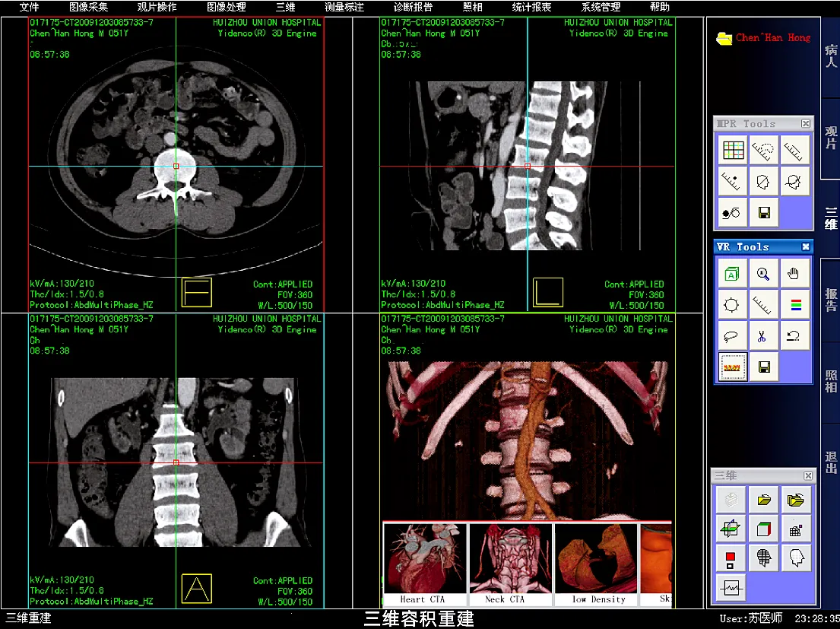Close the 三维 tool panel
Screen dimensions: 840x629
(808, 476)
